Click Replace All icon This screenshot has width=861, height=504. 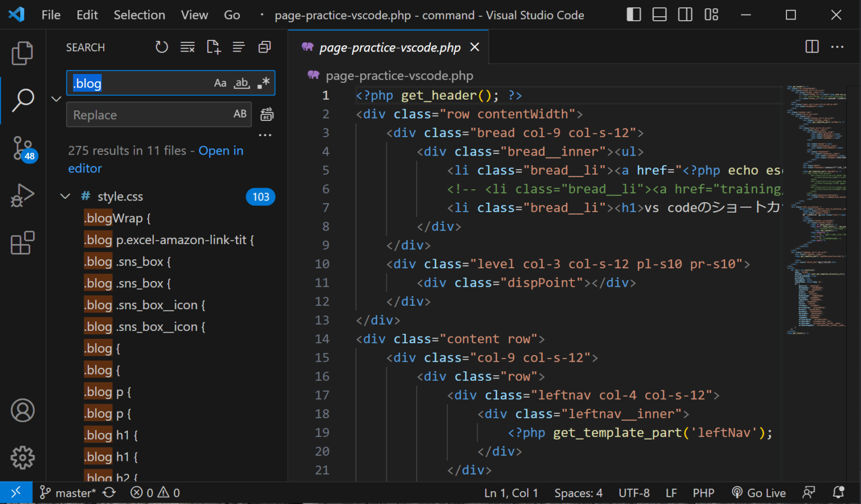coord(267,115)
